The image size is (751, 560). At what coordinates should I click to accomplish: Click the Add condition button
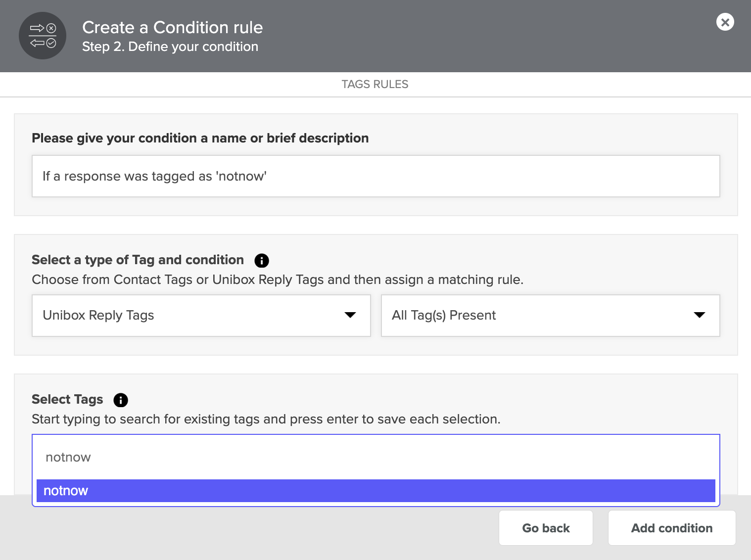[x=671, y=528]
